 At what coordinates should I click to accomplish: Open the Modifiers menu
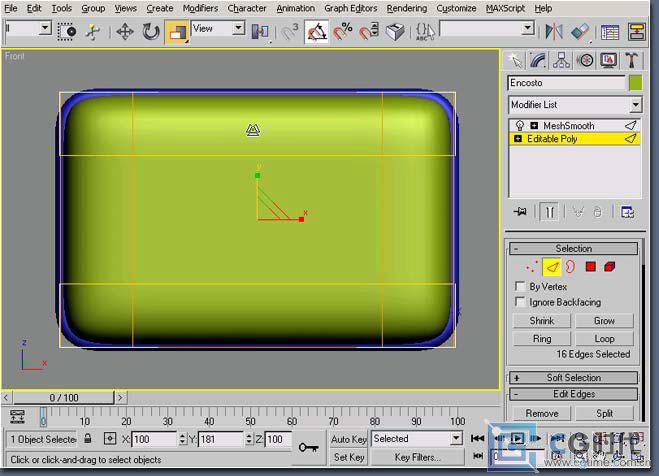[x=200, y=8]
